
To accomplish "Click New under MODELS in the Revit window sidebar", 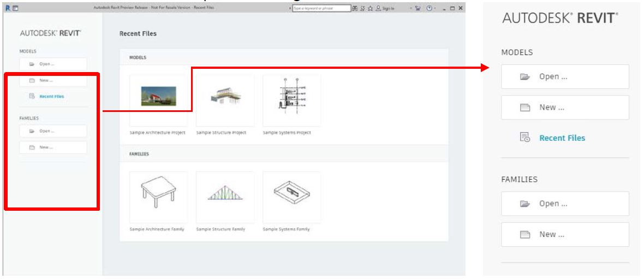I will (53, 81).
